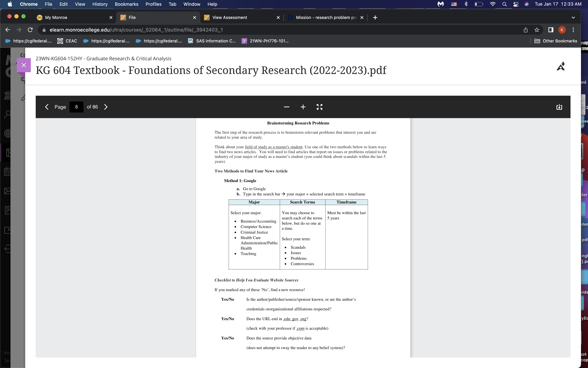Open Edit menu in menu bar
This screenshot has height=368, width=588.
63,4
